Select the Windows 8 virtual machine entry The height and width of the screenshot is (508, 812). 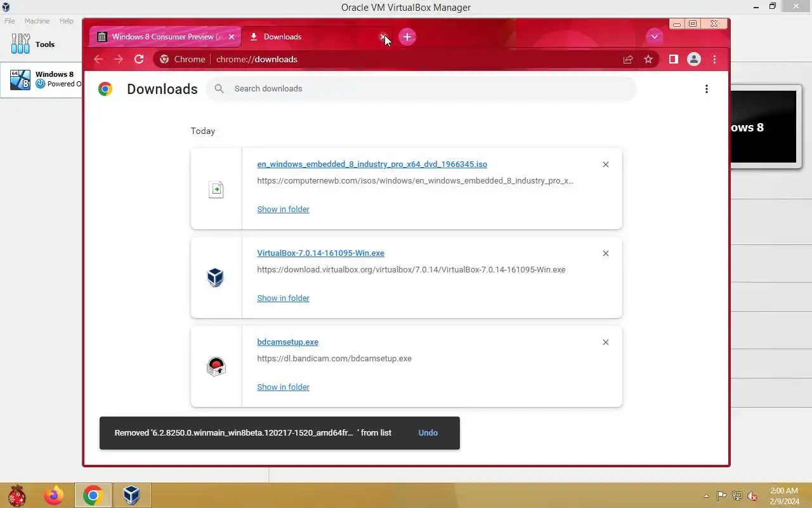[42, 79]
